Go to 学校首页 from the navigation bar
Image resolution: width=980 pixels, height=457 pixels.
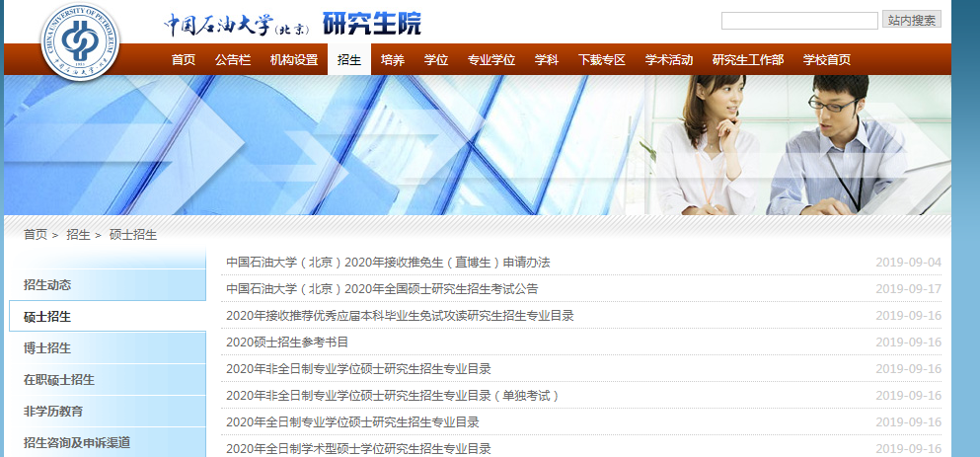(x=826, y=60)
